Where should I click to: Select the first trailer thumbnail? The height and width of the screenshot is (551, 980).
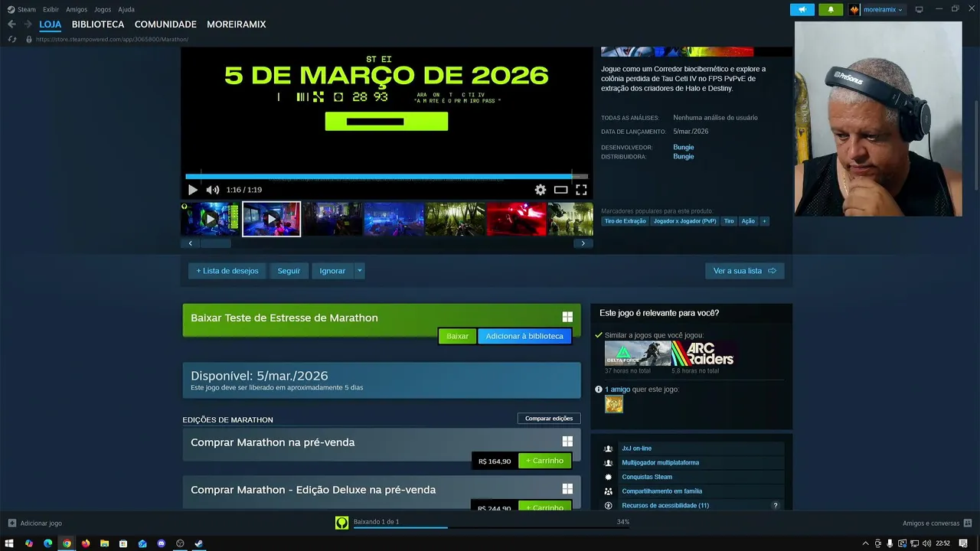pos(210,219)
